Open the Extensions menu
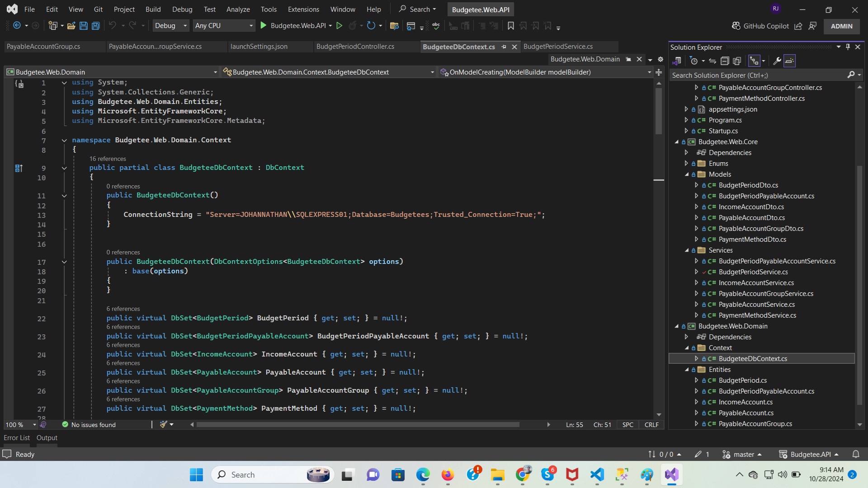868x488 pixels. coord(303,9)
